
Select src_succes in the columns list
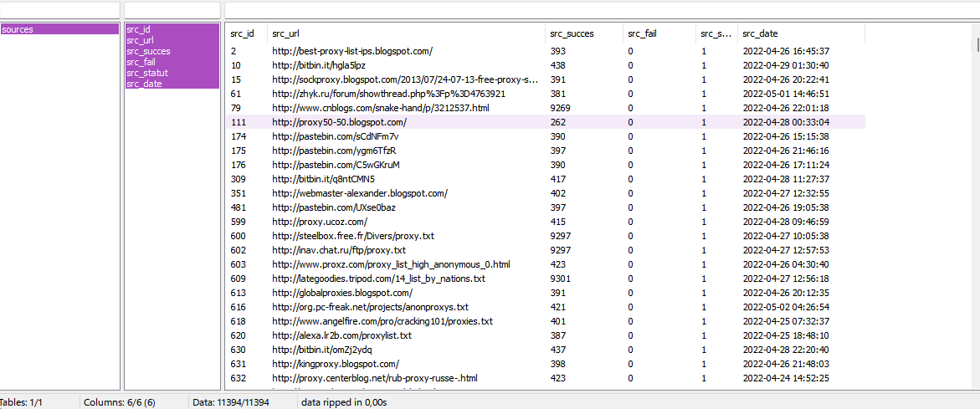coord(172,51)
